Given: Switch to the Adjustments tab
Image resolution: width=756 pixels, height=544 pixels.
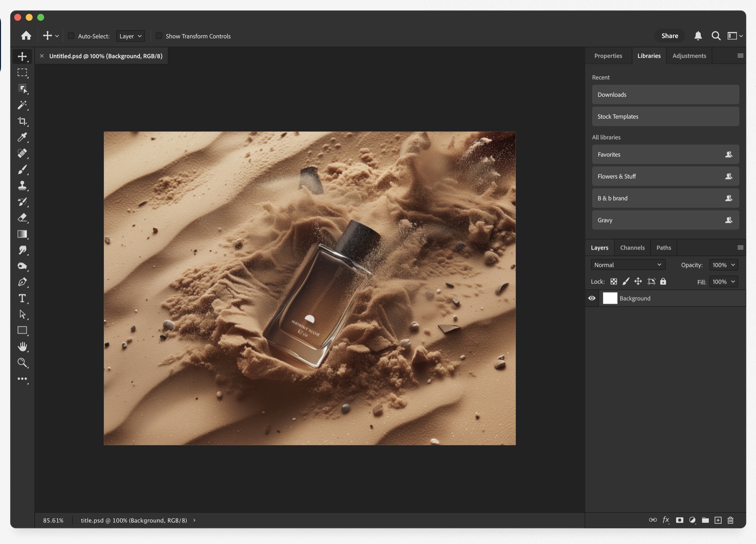Looking at the screenshot, I should tap(689, 56).
